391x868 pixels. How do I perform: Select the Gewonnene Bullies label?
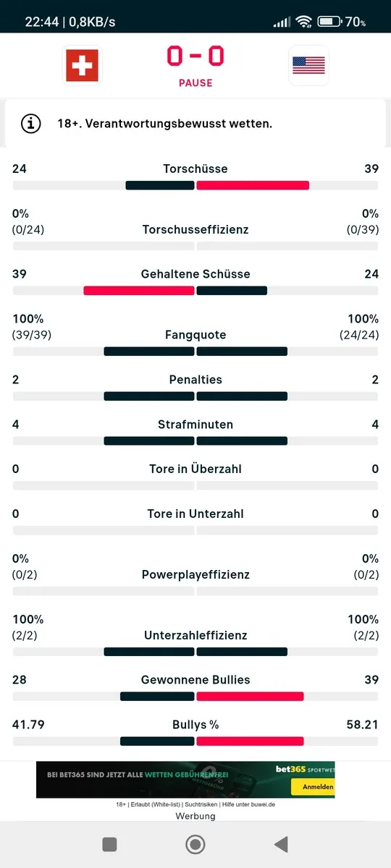pos(195,680)
